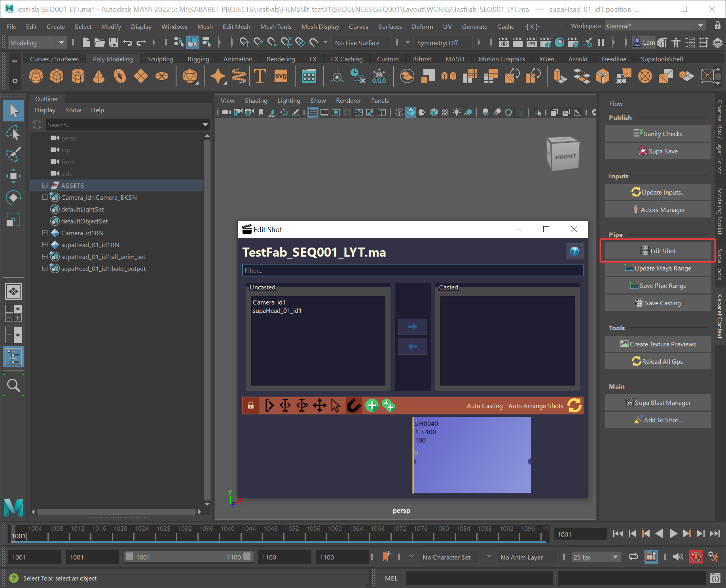Click the Supa Save button
This screenshot has width=726, height=588.
pos(658,151)
